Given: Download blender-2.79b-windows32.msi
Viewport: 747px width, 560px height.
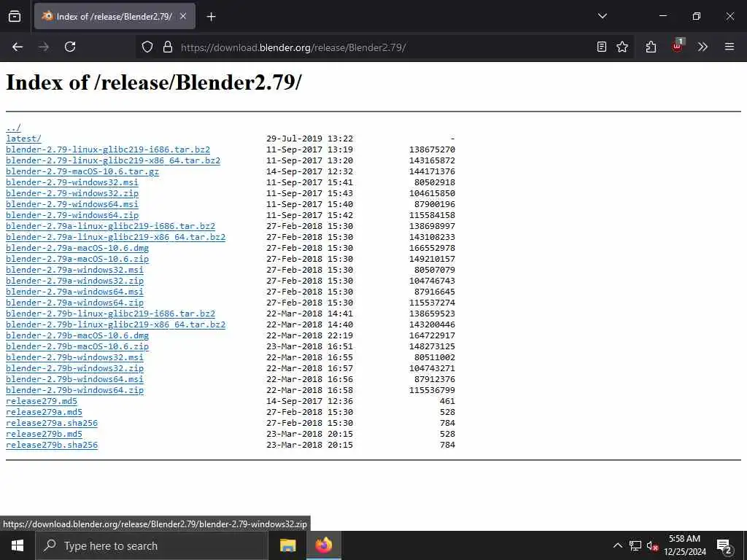Looking at the screenshot, I should (75, 357).
